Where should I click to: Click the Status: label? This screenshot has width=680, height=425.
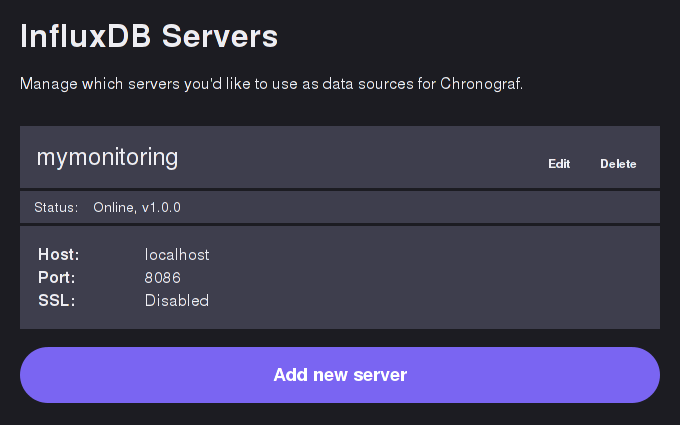tap(56, 208)
